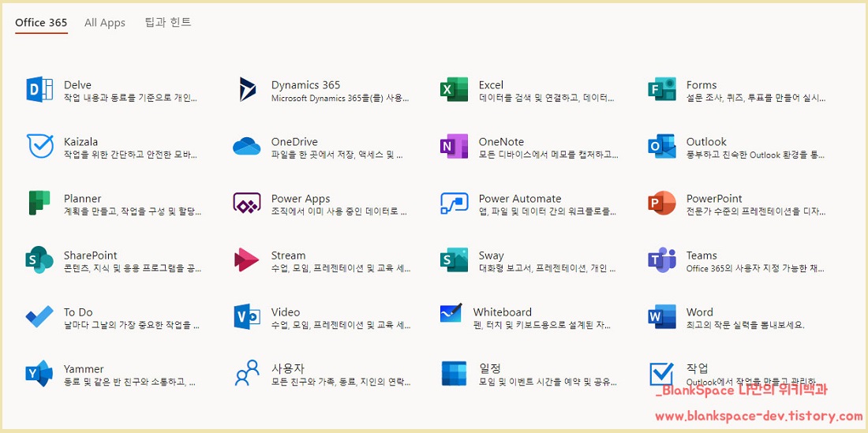Open the OneNote name link

pyautogui.click(x=501, y=141)
